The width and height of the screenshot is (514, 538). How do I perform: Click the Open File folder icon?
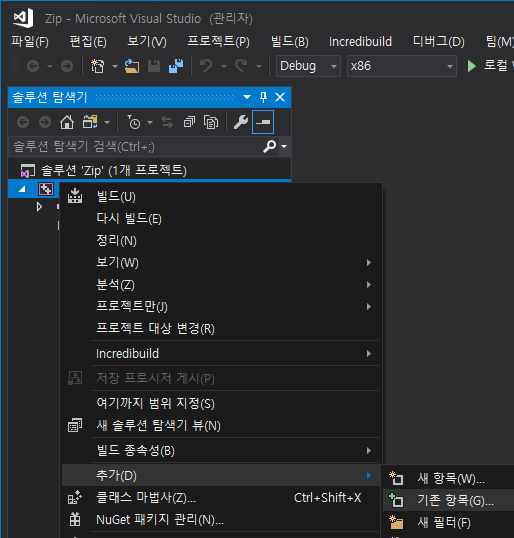point(132,66)
